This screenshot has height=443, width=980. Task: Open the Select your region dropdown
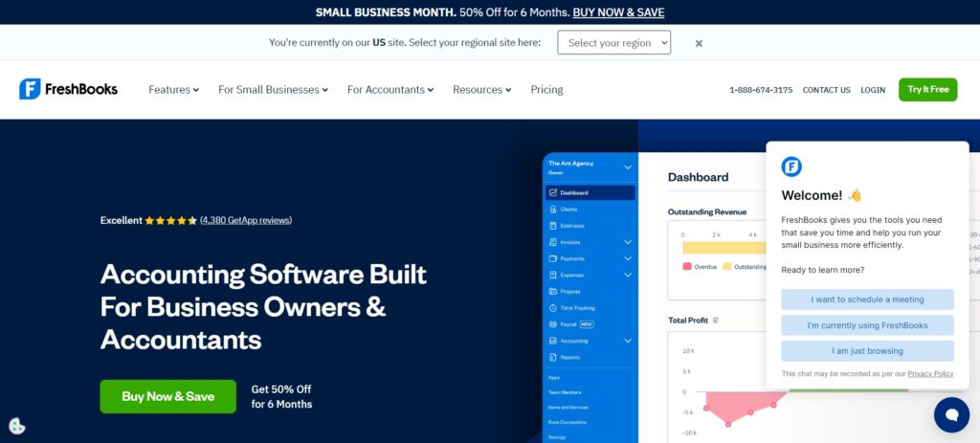tap(613, 42)
